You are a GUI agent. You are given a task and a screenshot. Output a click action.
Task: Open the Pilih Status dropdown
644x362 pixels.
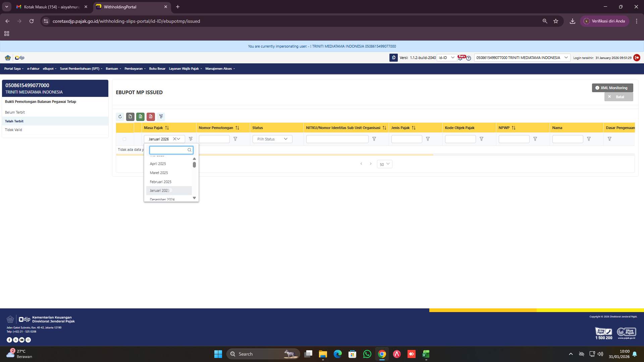click(272, 139)
